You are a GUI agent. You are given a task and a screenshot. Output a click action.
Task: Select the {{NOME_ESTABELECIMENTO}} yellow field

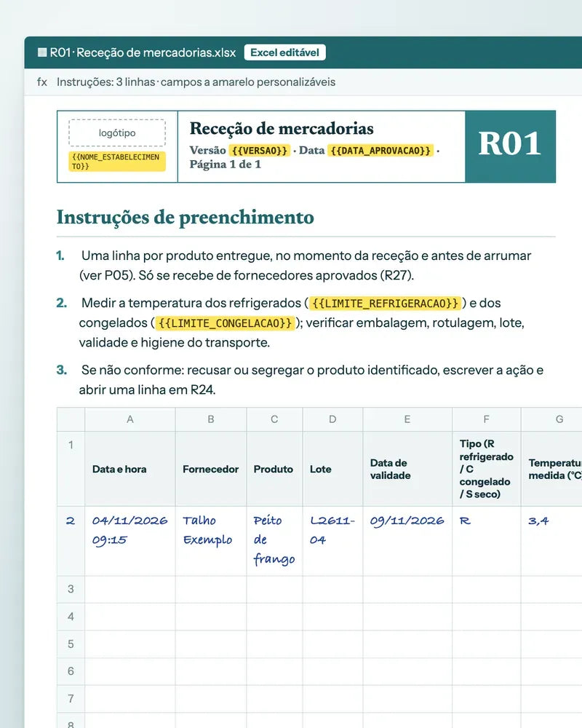pos(117,162)
